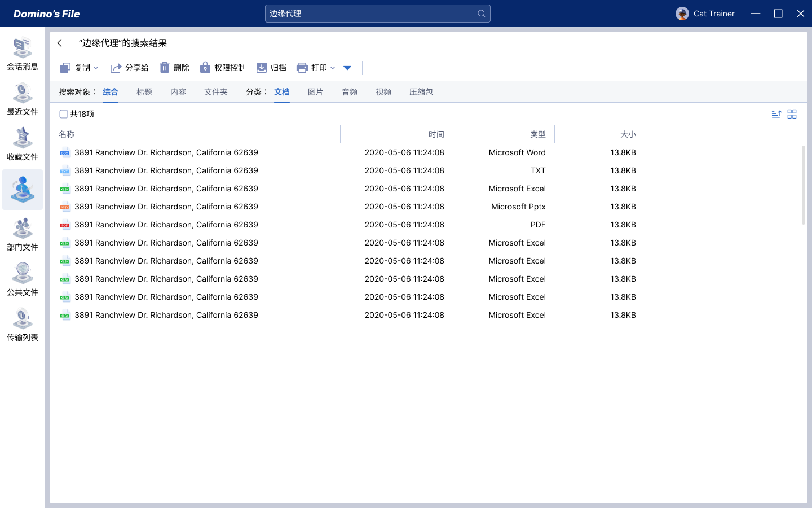812x508 pixels.
Task: Open 最近文件 in the sidebar
Action: point(23,99)
